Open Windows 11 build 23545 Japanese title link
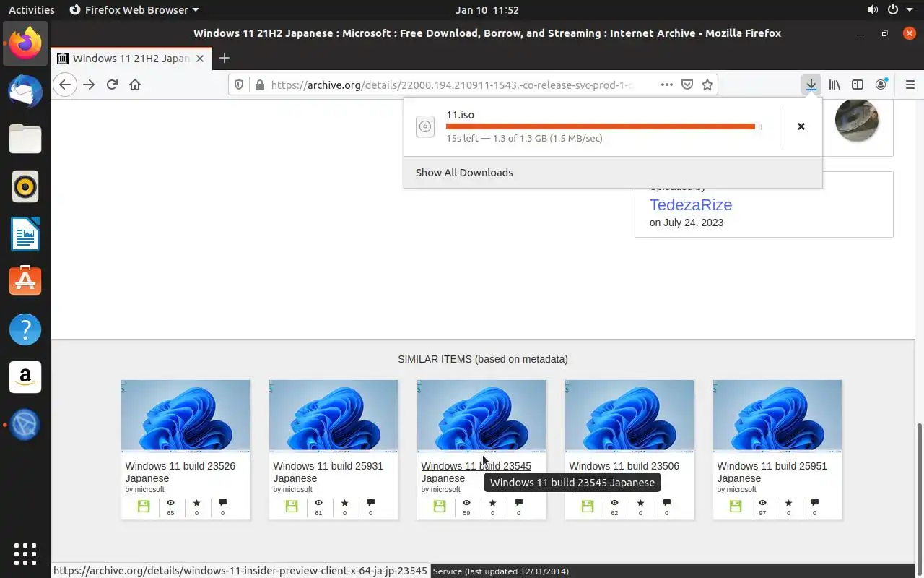This screenshot has width=924, height=578. pos(476,472)
